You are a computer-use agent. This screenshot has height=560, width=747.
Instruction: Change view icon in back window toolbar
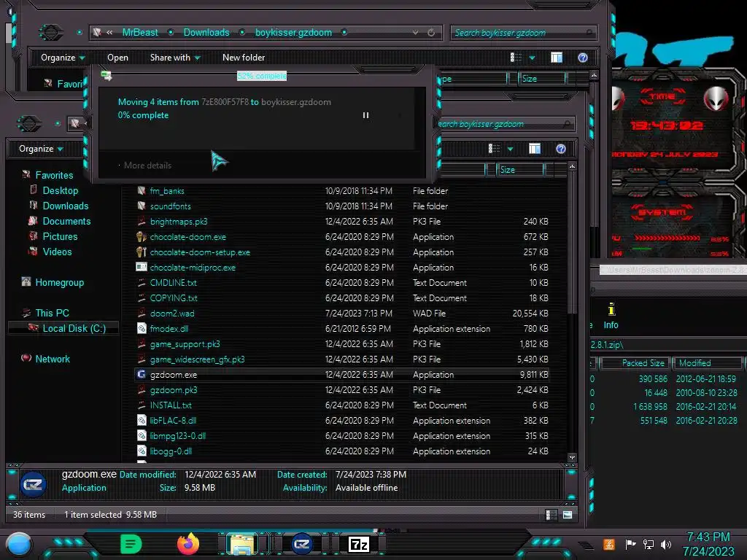coord(516,58)
